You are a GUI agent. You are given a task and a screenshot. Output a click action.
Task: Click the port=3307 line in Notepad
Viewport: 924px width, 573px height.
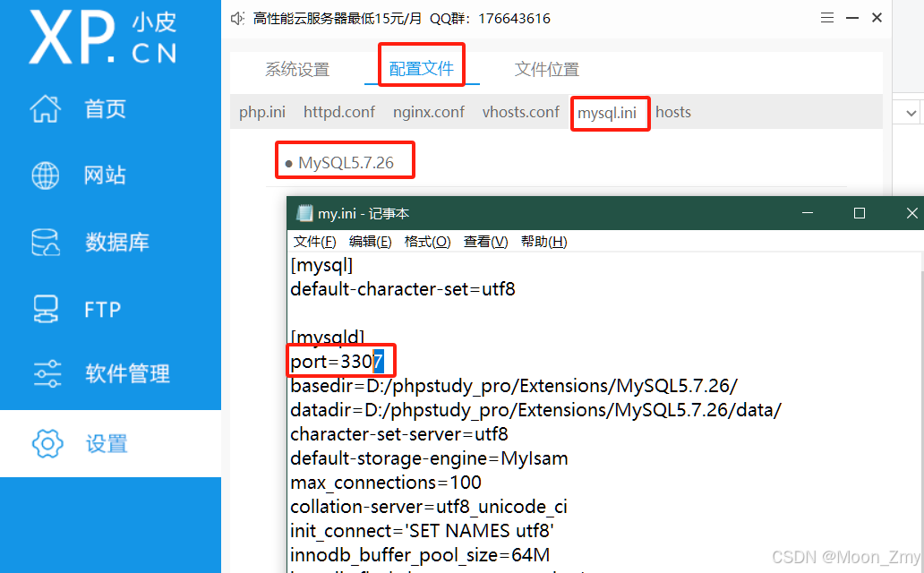point(337,361)
